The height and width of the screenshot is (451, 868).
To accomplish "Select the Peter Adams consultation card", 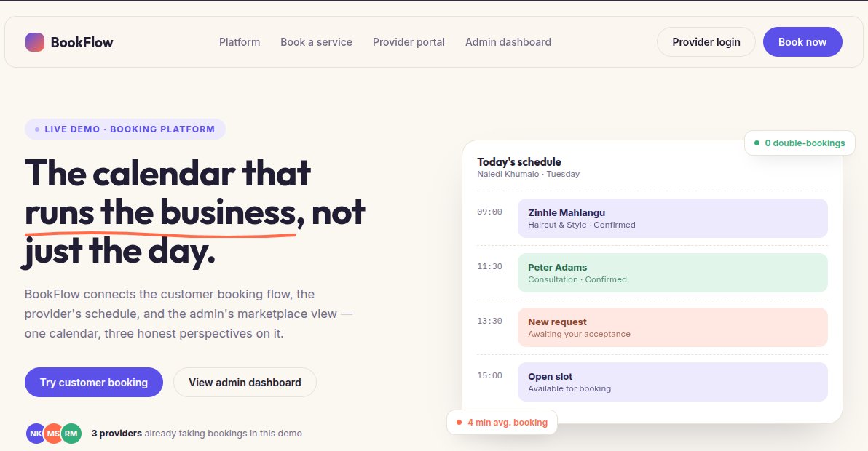I will coord(673,273).
